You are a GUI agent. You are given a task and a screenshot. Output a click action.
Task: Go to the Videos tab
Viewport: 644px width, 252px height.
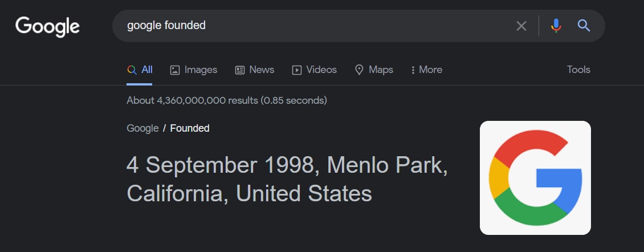(314, 70)
